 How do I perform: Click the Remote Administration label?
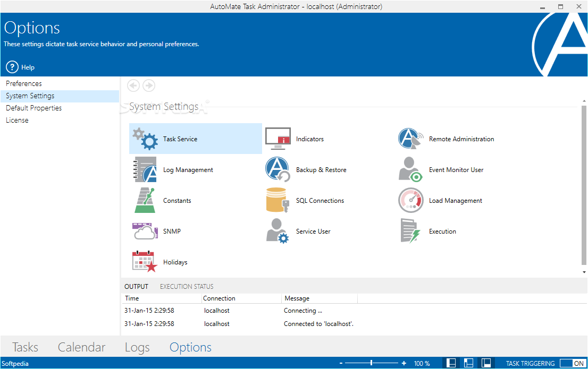[x=461, y=139]
